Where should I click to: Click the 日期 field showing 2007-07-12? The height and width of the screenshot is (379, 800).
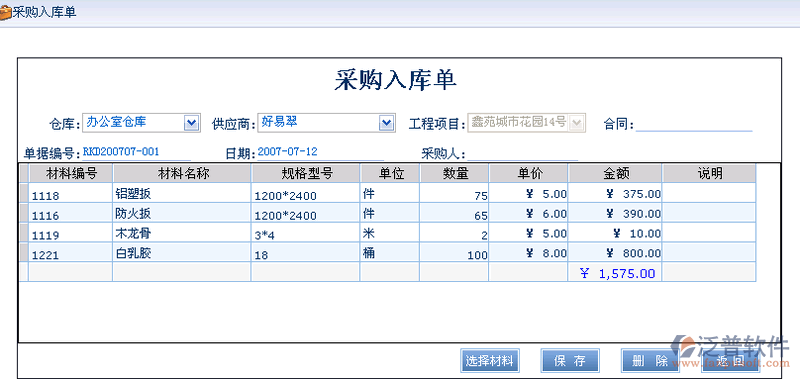[x=320, y=152]
